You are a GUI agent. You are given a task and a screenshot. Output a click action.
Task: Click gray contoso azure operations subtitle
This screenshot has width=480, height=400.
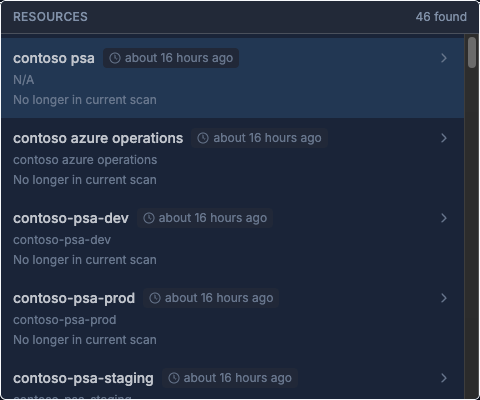click(85, 160)
